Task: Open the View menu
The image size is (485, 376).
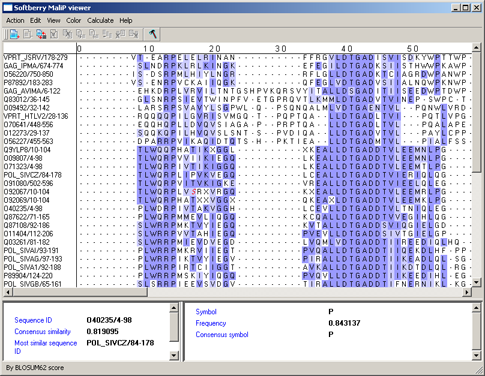Action: [53, 21]
